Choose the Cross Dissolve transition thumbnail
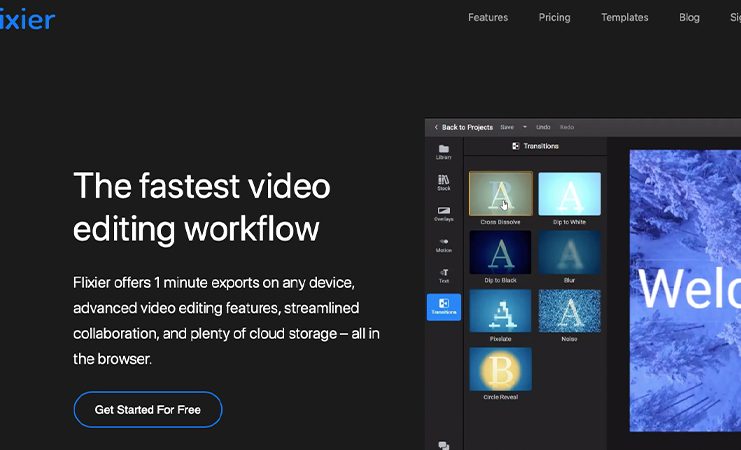The image size is (741, 450). (x=500, y=193)
